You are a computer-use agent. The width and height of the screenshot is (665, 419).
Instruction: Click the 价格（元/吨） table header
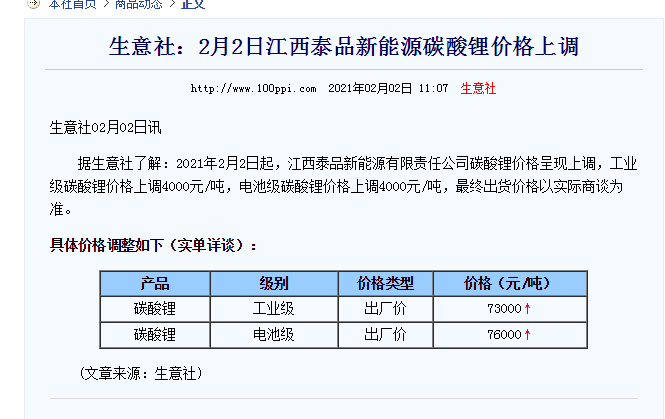click(x=510, y=283)
